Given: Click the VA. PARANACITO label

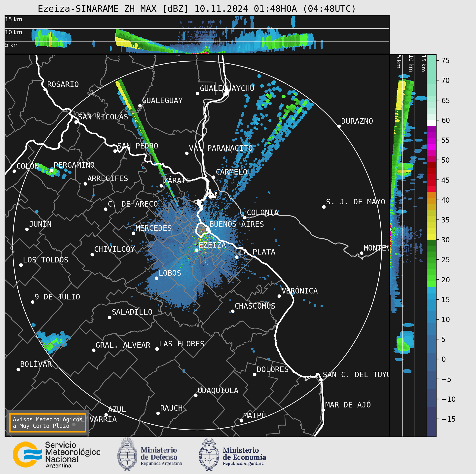Looking at the screenshot, I should (x=221, y=148).
